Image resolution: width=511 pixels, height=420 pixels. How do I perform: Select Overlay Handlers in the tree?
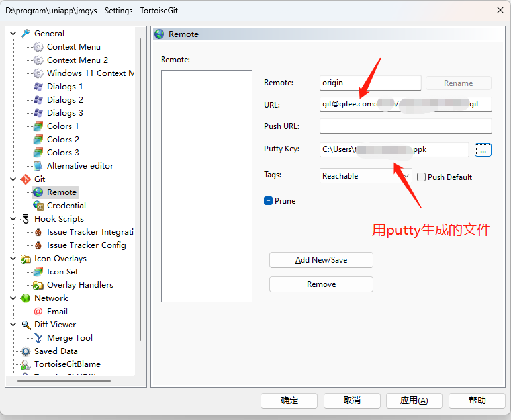point(80,285)
